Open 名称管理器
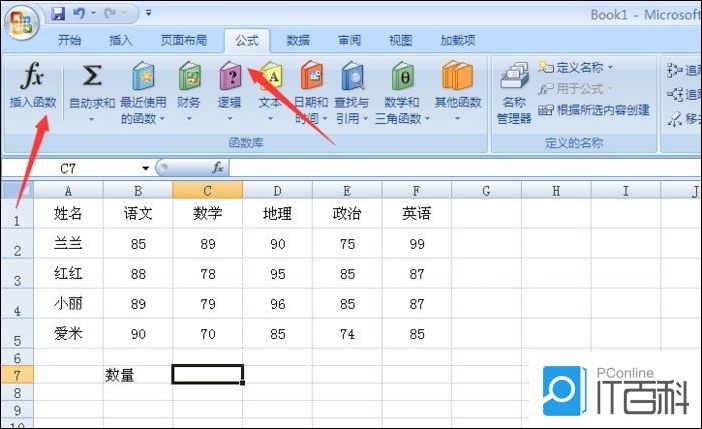The height and width of the screenshot is (429, 702). [514, 92]
